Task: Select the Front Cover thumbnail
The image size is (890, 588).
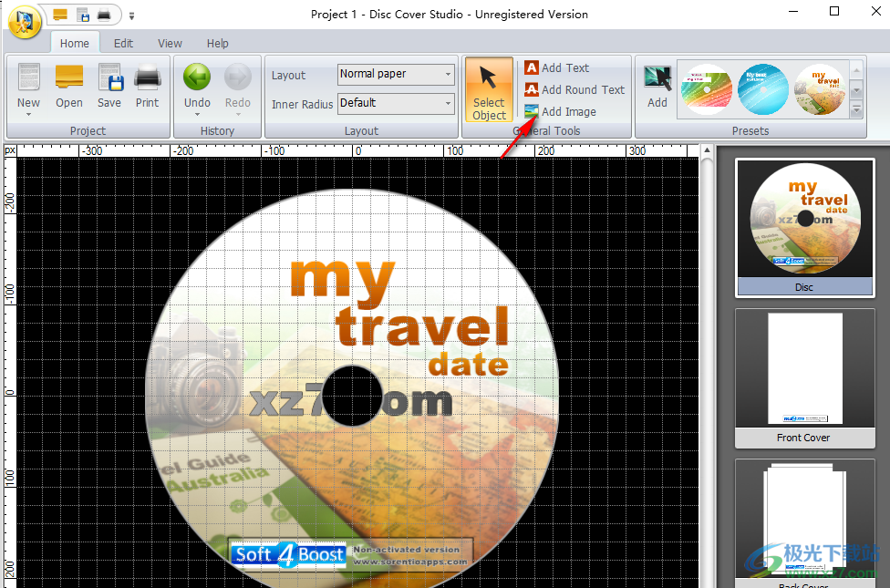Action: coord(804,377)
